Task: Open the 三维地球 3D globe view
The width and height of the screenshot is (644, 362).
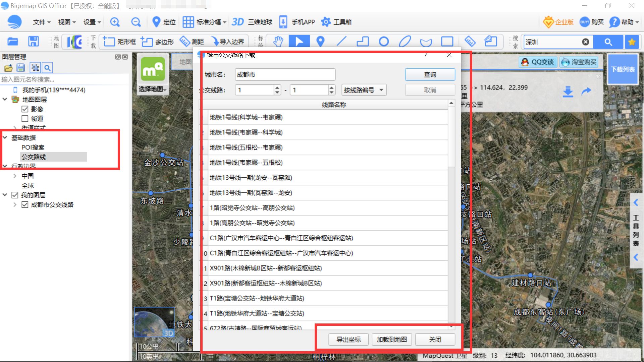Action: (x=252, y=22)
